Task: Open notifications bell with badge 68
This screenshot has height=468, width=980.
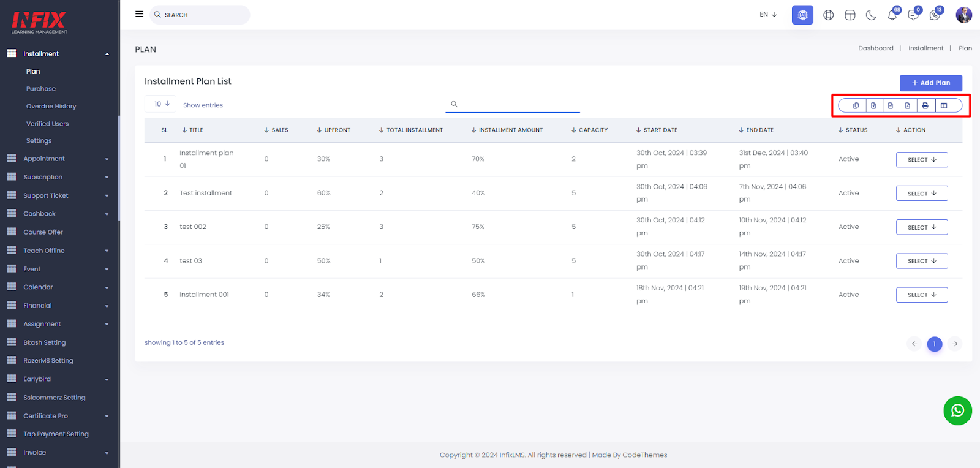Action: coord(893,15)
